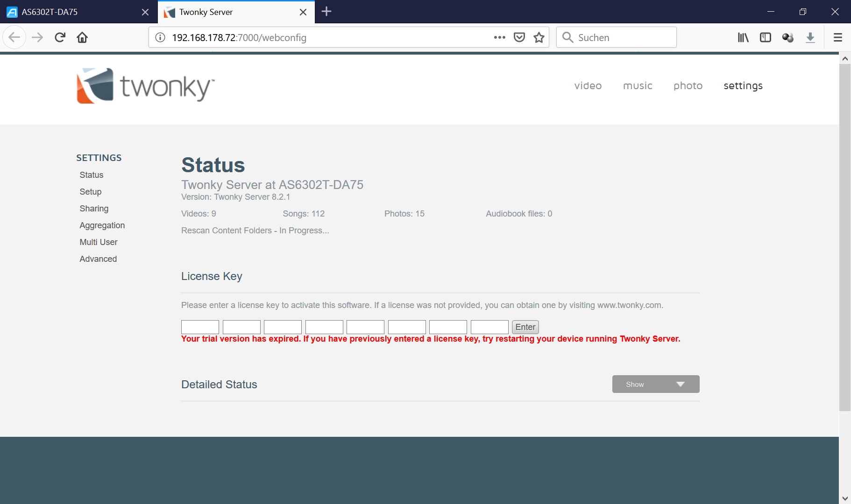851x504 pixels.
Task: Open the settings section
Action: tap(743, 86)
